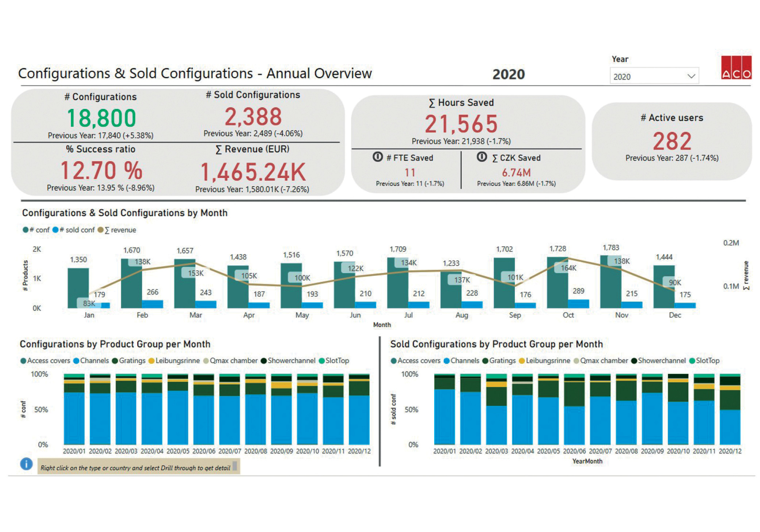Click SlotTop legend in Sold Configurations chart

click(x=704, y=361)
